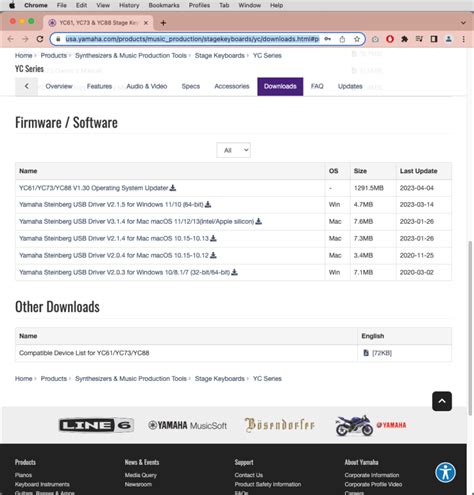Open the Yamaha motorcycle logo link

point(371,425)
